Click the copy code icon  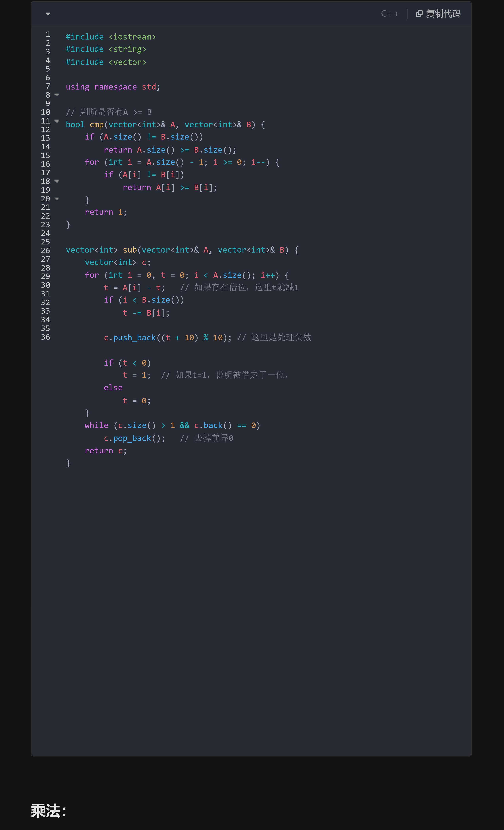coord(419,14)
